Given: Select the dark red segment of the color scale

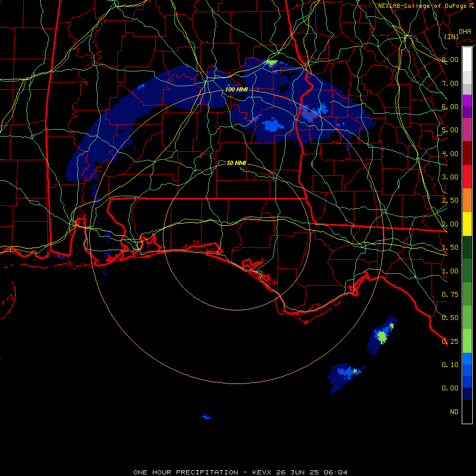Looking at the screenshot, I should tap(467, 153).
